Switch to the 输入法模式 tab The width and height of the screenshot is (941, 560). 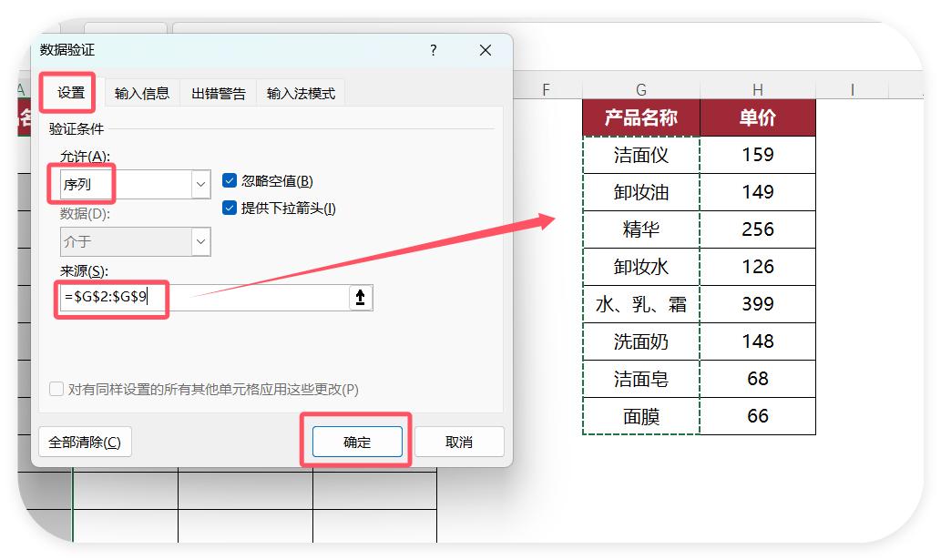pyautogui.click(x=301, y=94)
